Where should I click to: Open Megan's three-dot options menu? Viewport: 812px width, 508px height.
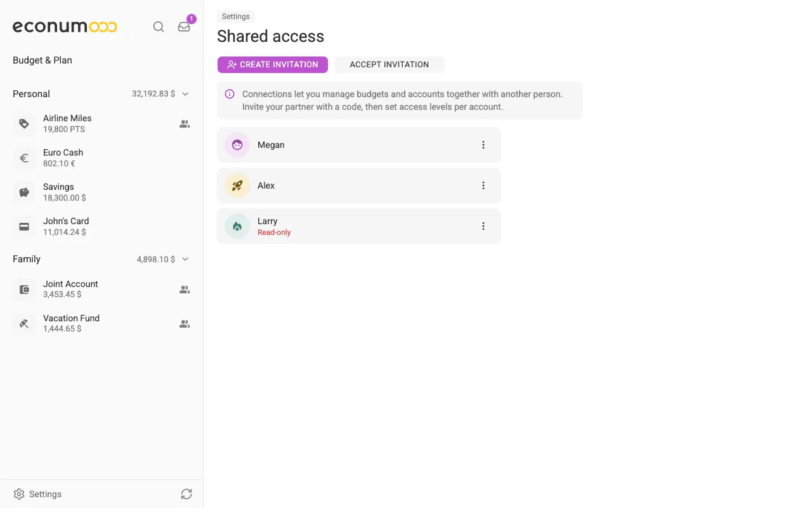coord(483,145)
